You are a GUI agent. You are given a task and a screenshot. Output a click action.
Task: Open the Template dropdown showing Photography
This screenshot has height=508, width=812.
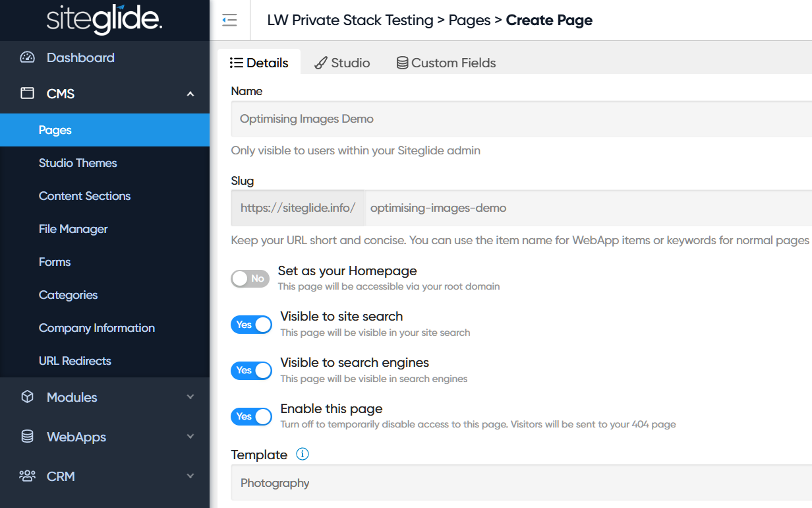[521, 483]
